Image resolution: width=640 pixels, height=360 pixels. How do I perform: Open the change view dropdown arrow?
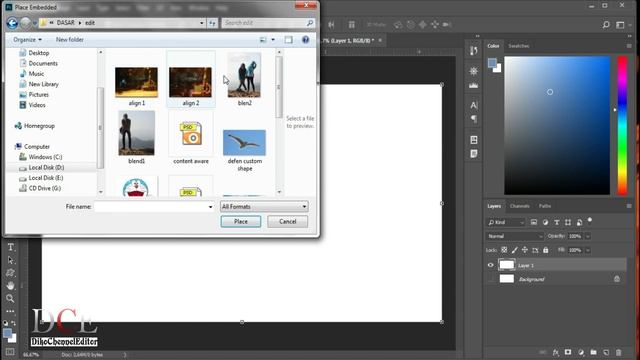pyautogui.click(x=273, y=40)
